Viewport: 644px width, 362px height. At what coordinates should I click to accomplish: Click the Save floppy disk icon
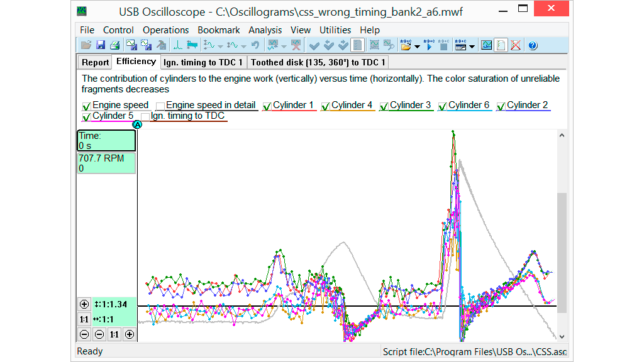(101, 45)
